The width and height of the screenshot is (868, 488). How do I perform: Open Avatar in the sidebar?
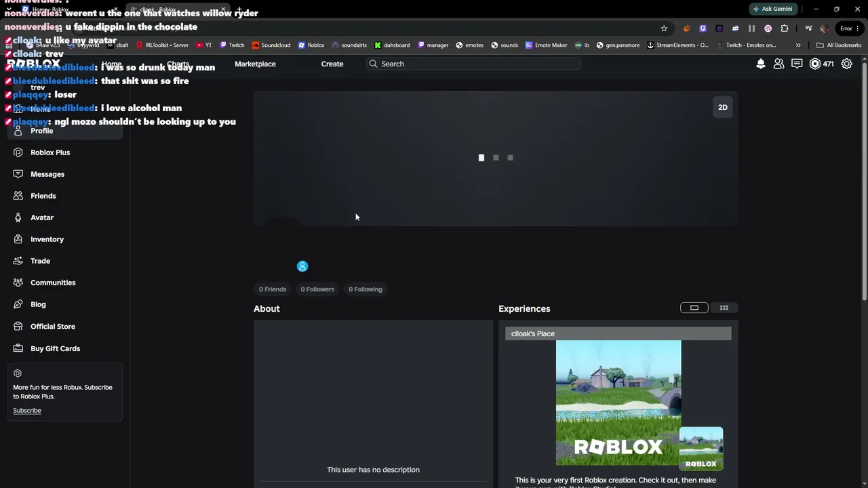click(x=42, y=218)
